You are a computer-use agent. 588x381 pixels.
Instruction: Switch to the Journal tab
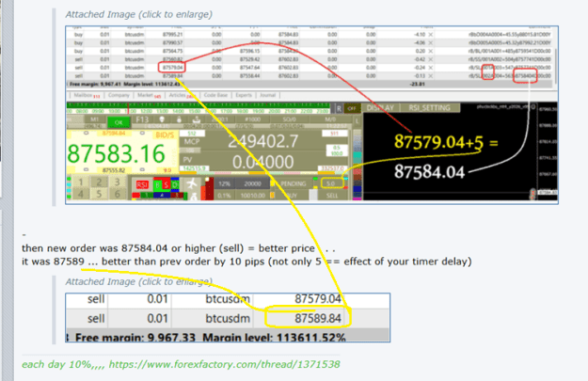268,95
